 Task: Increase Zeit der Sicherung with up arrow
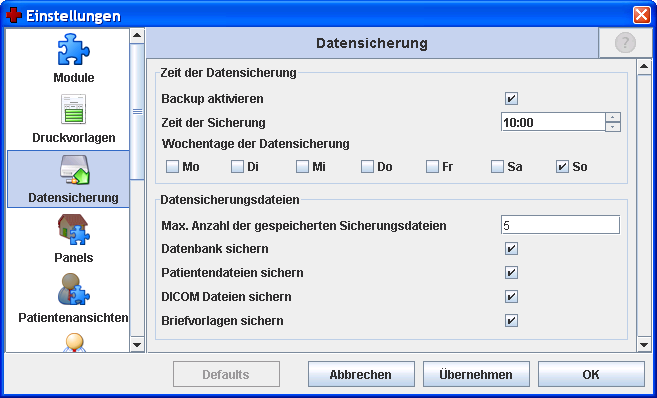click(x=613, y=118)
